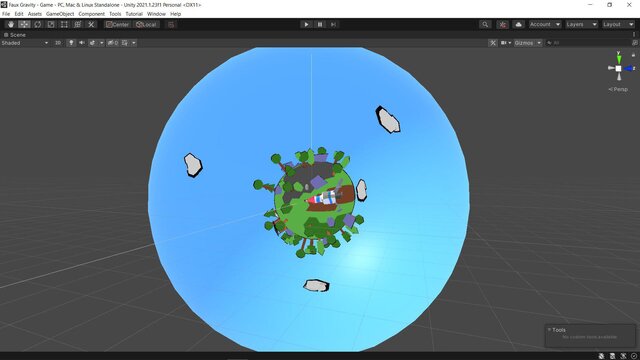
Task: Click the search magnifier icon in toolbar
Action: tap(485, 24)
